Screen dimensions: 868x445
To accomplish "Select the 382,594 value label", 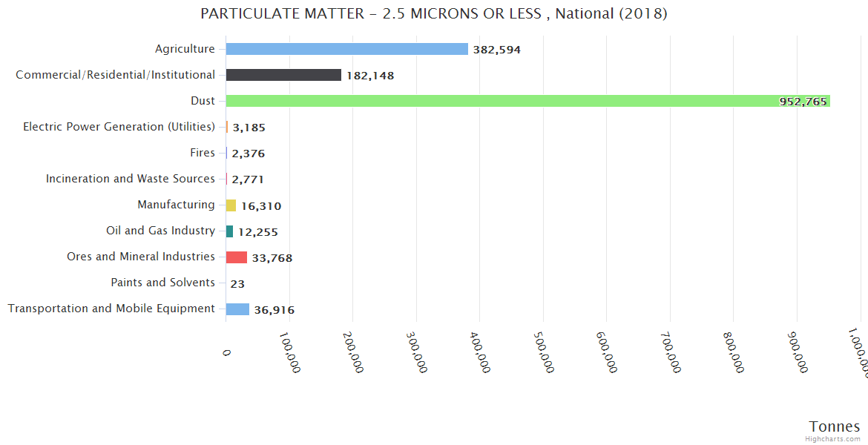I will click(x=496, y=50).
